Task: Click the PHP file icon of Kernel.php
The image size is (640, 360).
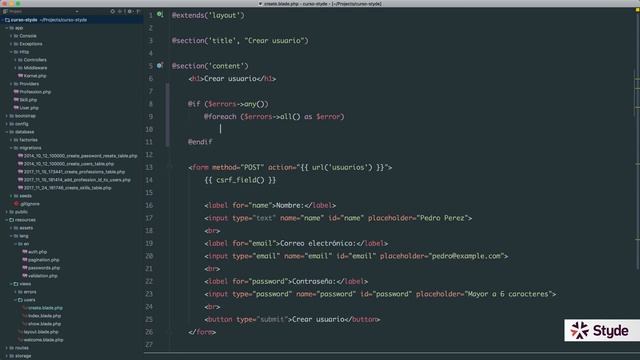Action: pyautogui.click(x=20, y=76)
